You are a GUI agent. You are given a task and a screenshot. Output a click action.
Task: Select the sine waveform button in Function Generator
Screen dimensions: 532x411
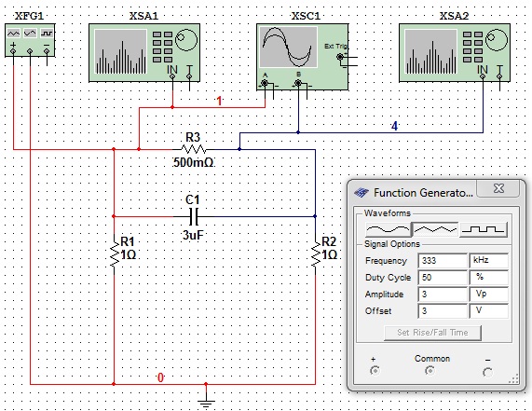point(388,230)
